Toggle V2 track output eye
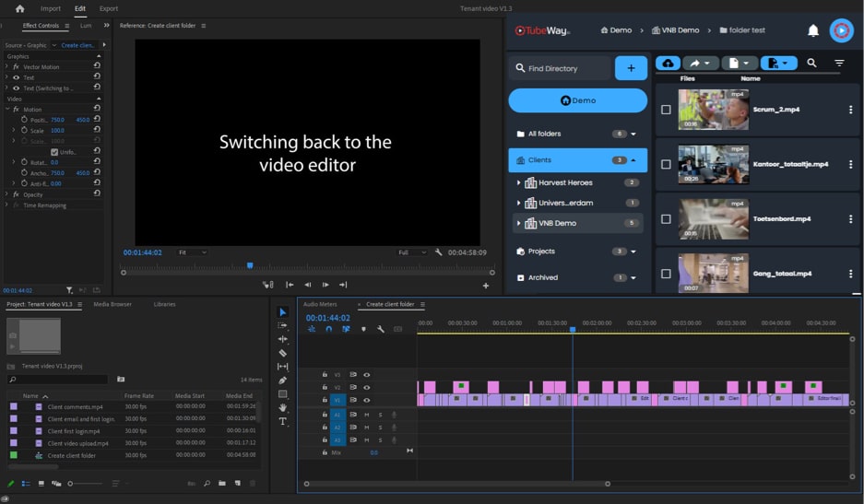 click(366, 387)
